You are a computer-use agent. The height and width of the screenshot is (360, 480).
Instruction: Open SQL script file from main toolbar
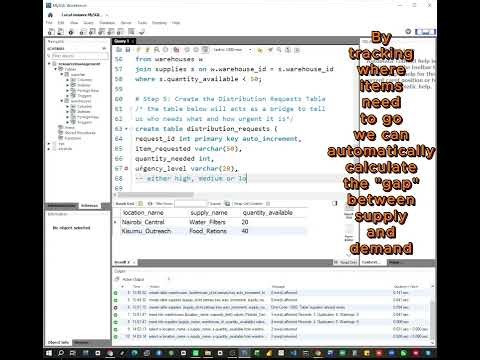point(60,32)
